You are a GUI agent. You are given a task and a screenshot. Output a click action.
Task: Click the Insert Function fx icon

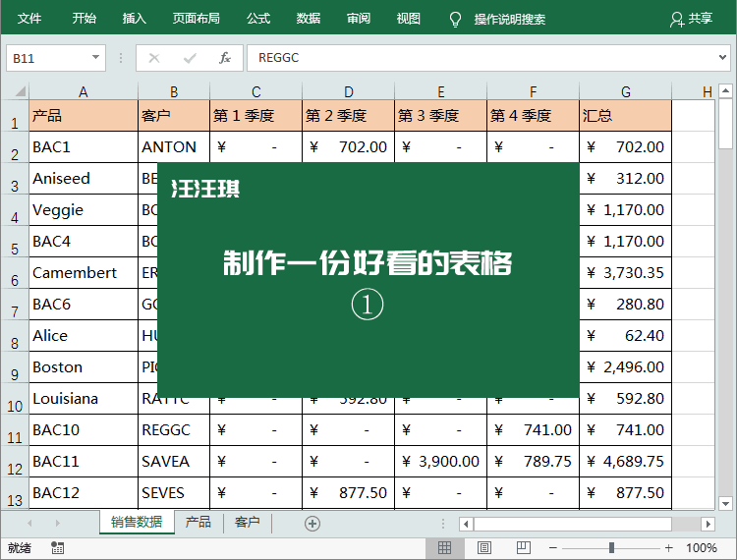point(224,58)
